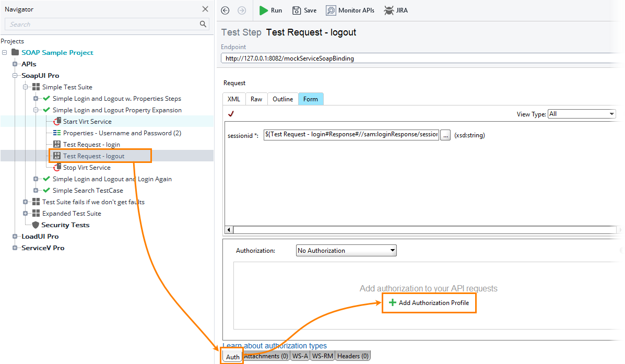Open the WS-A tab
The height and width of the screenshot is (364, 625).
coord(300,356)
